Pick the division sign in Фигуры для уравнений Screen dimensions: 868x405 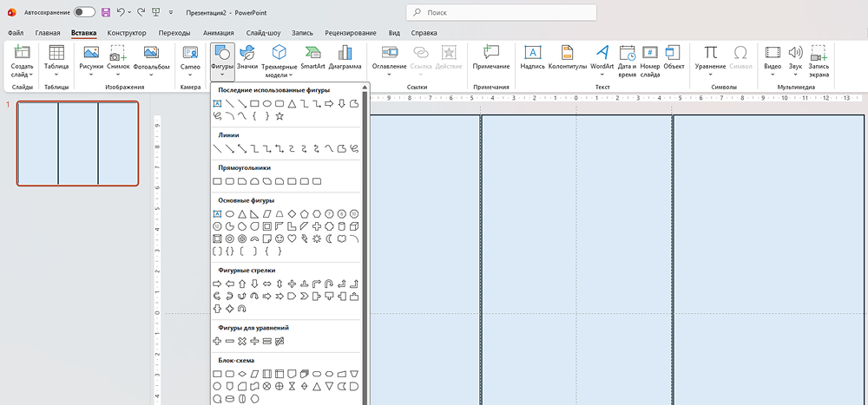tap(254, 342)
